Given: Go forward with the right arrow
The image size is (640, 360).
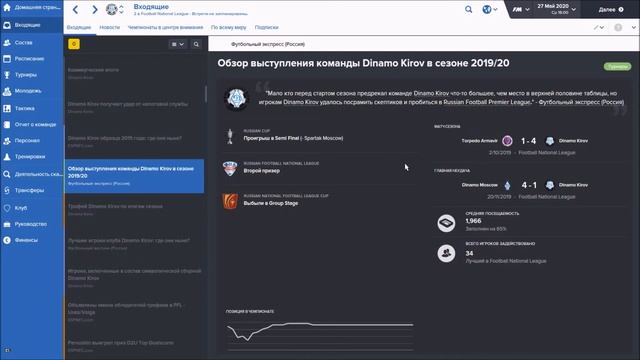Looking at the screenshot, I should click(x=94, y=9).
